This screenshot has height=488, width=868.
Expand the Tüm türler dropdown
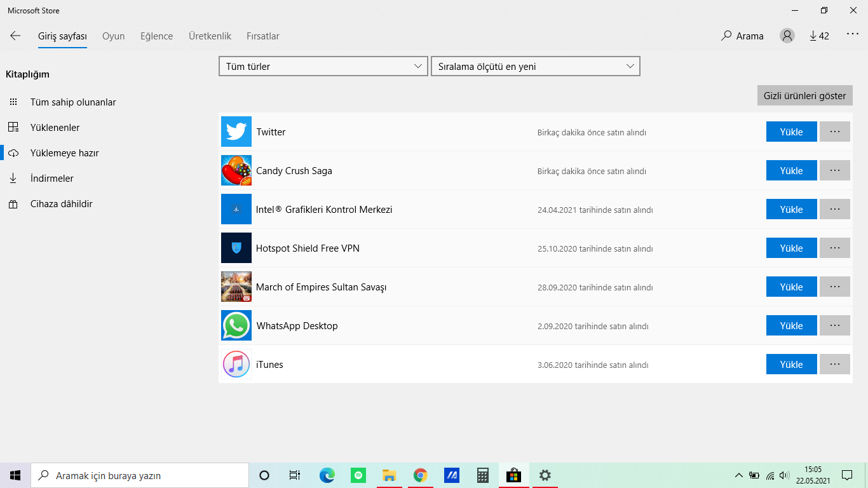[x=323, y=66]
